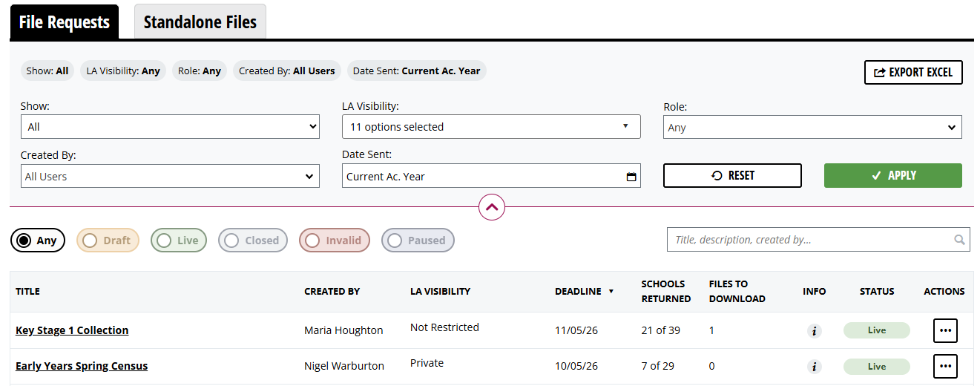
Task: Switch to the Standalone Files tab
Action: click(x=200, y=22)
